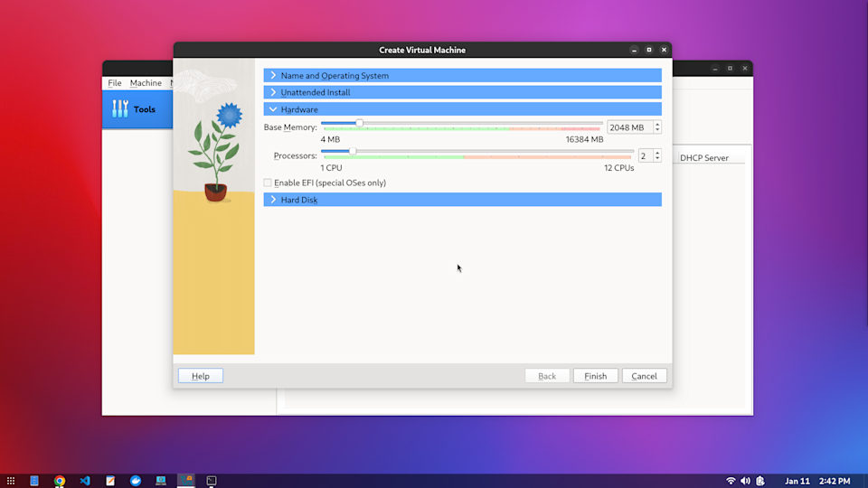Open the File menu
Image resolution: width=868 pixels, height=488 pixels.
[x=115, y=83]
